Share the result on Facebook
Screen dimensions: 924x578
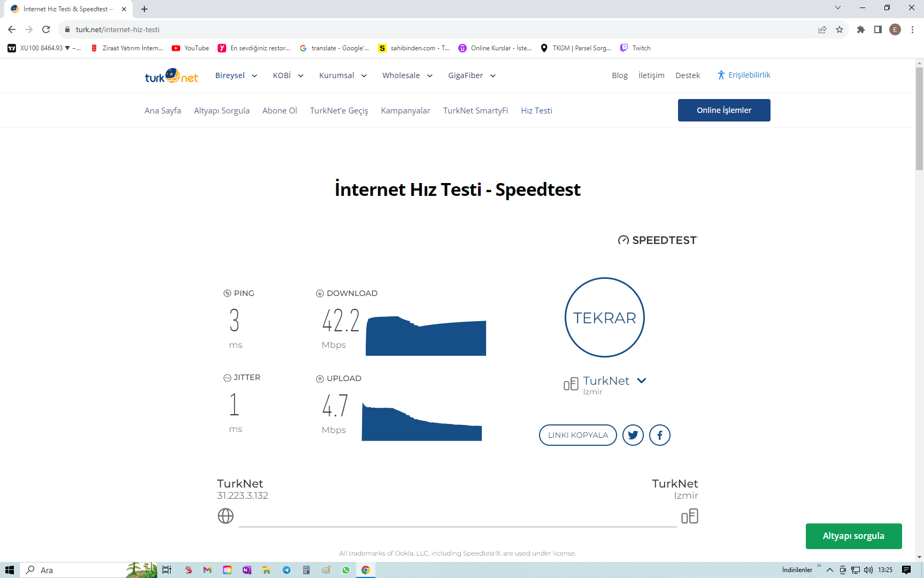pyautogui.click(x=660, y=435)
